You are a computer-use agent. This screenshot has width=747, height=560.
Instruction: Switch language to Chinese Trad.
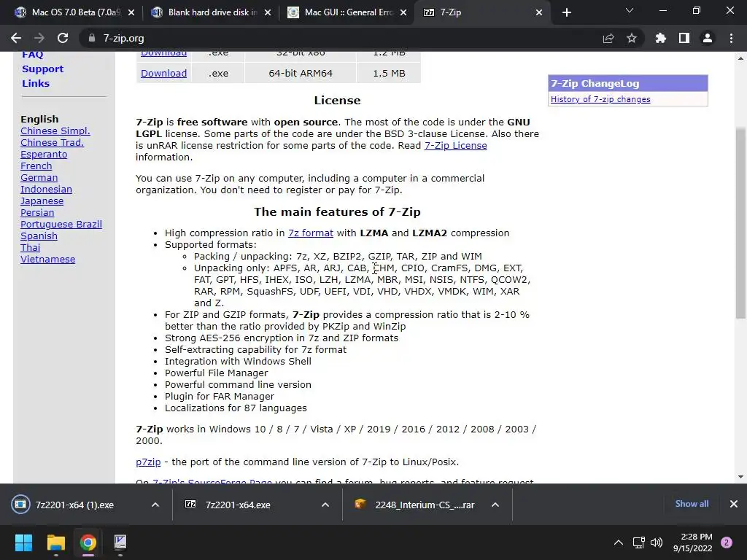[x=52, y=142]
